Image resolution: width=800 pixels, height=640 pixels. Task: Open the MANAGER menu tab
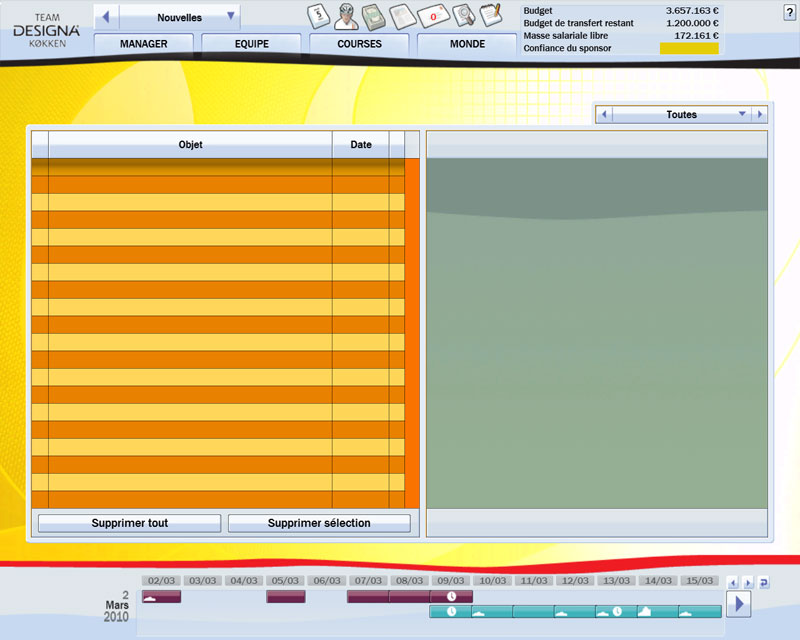point(143,44)
